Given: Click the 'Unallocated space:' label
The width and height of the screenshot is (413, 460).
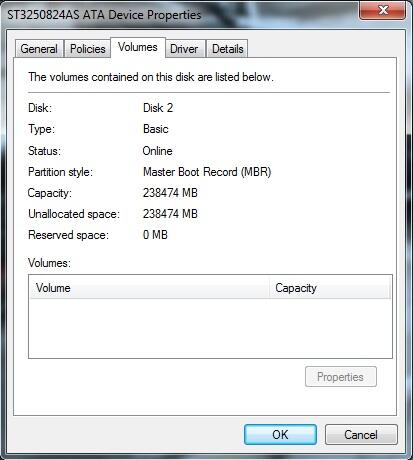Looking at the screenshot, I should [x=74, y=214].
